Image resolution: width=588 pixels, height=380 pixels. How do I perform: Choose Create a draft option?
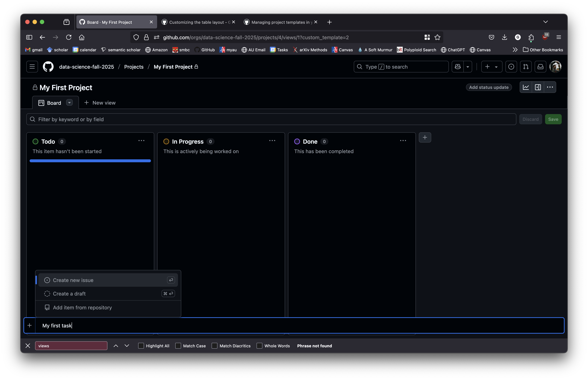[108, 294]
